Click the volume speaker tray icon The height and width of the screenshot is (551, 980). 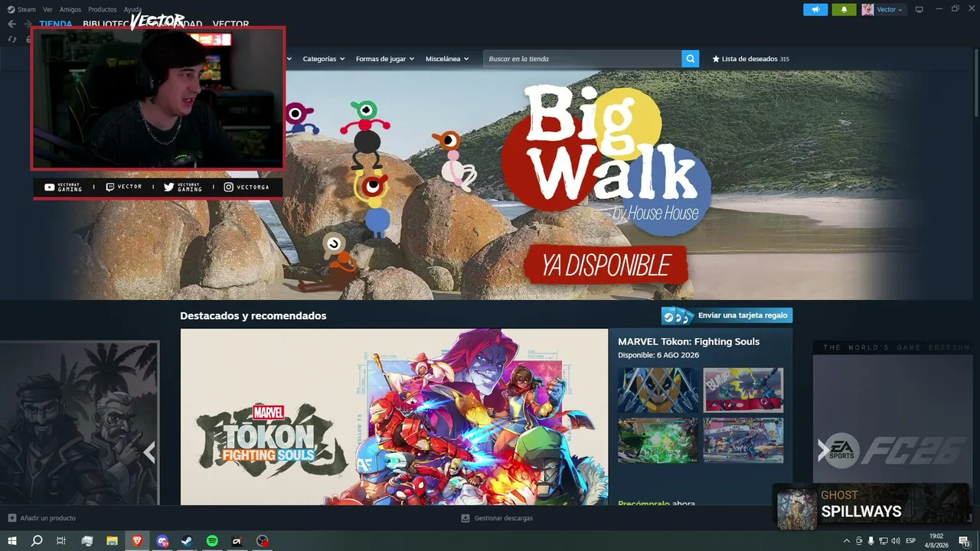pyautogui.click(x=895, y=541)
